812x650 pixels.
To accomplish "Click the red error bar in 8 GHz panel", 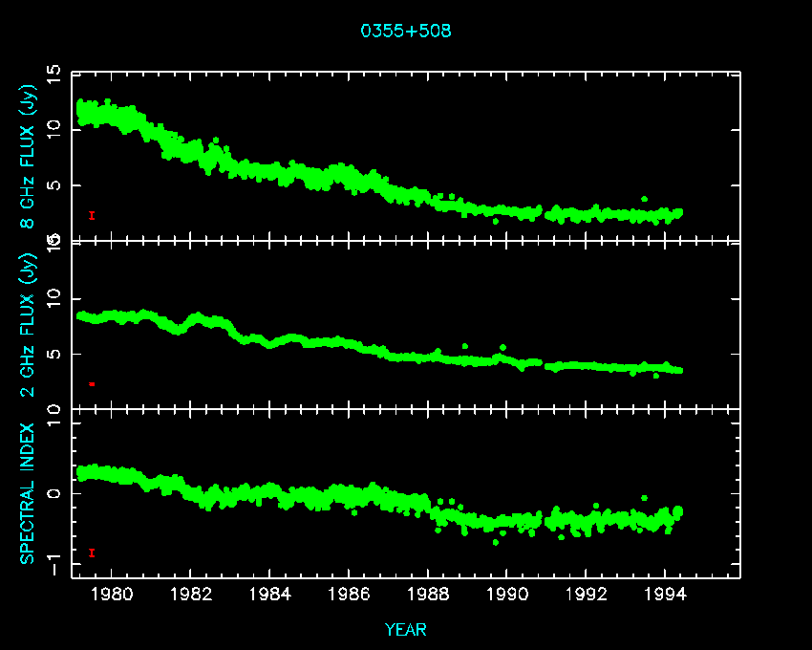I will click(92, 215).
